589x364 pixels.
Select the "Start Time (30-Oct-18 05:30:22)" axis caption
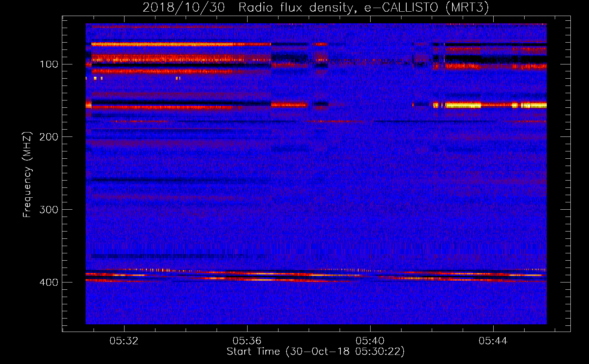point(316,352)
